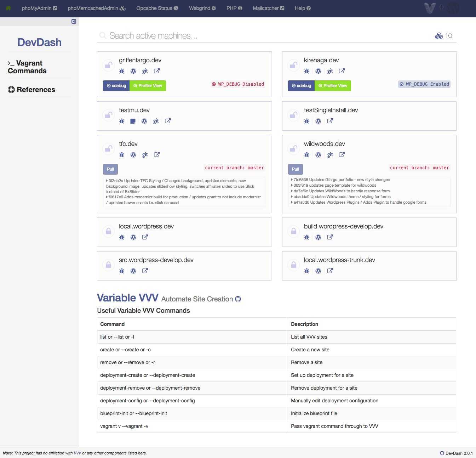Click the VVV link in footer note
Image resolution: width=476 pixels, height=458 pixels.
[77, 453]
